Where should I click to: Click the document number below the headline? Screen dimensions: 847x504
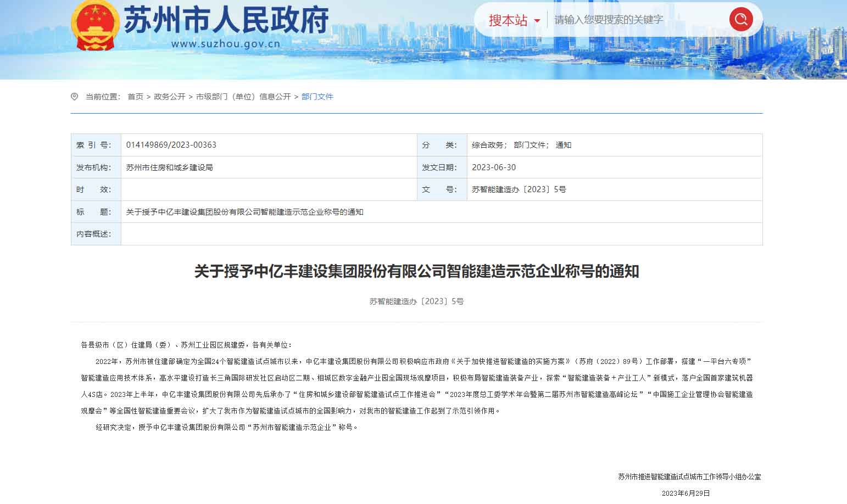[x=416, y=301]
